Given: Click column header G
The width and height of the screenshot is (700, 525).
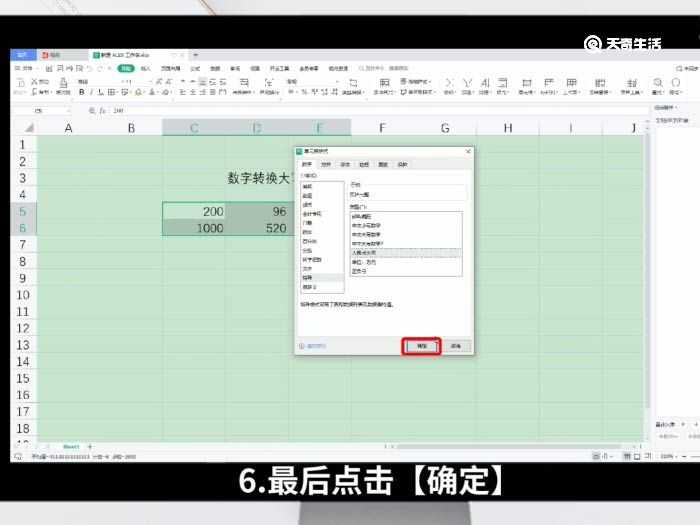Looking at the screenshot, I should [445, 128].
